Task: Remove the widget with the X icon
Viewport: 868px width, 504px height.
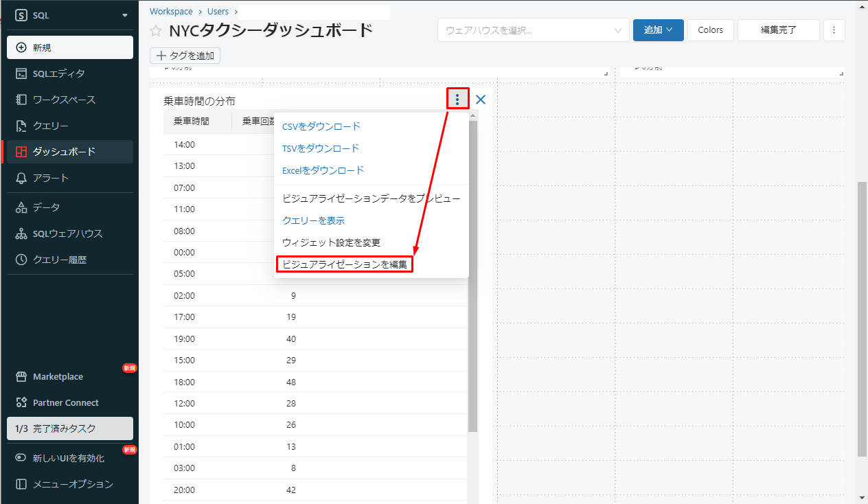Action: point(481,99)
